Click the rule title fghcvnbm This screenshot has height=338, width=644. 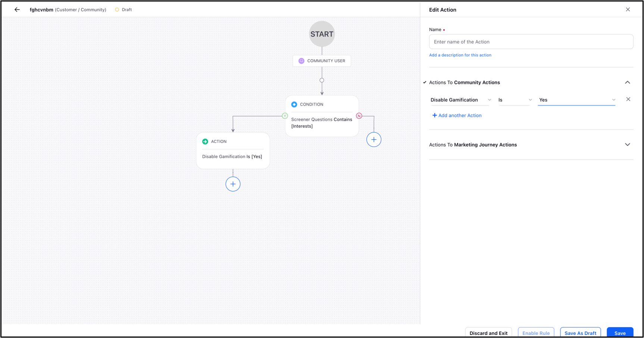click(x=41, y=10)
